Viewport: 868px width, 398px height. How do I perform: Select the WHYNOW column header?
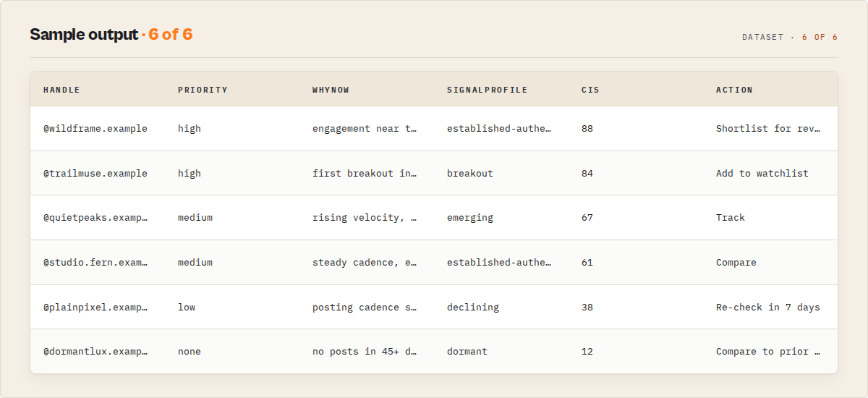point(331,90)
